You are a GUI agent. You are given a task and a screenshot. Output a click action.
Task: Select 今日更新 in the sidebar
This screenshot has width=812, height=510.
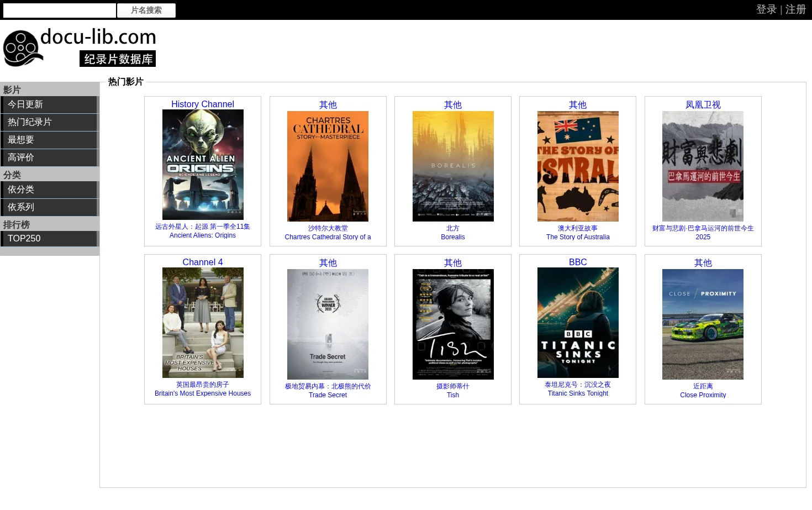click(x=49, y=104)
